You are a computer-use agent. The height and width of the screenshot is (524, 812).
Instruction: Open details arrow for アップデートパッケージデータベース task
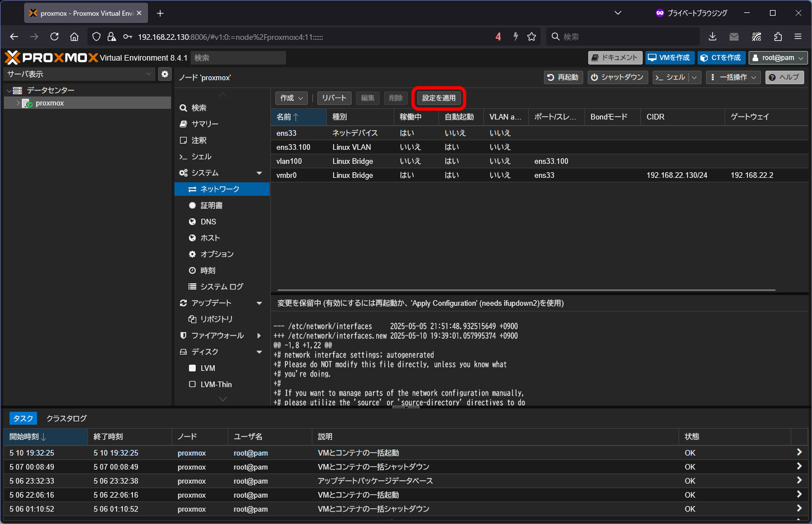(799, 480)
